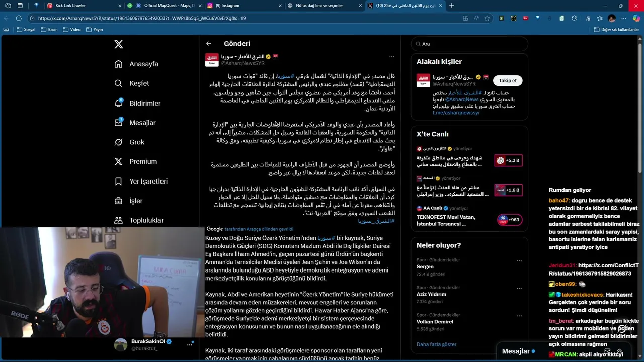Open the Sergen trending topic

[x=425, y=267]
